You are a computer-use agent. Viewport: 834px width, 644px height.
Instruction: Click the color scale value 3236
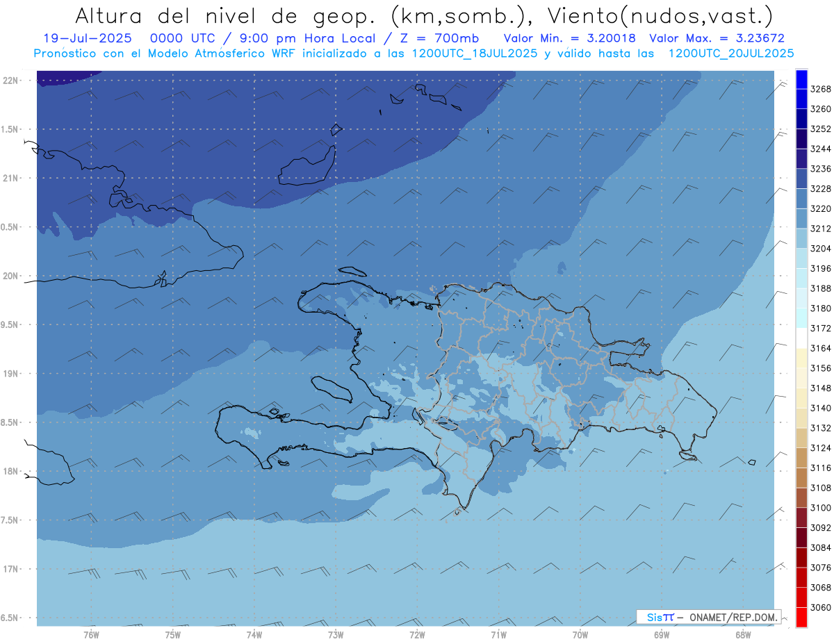point(821,169)
